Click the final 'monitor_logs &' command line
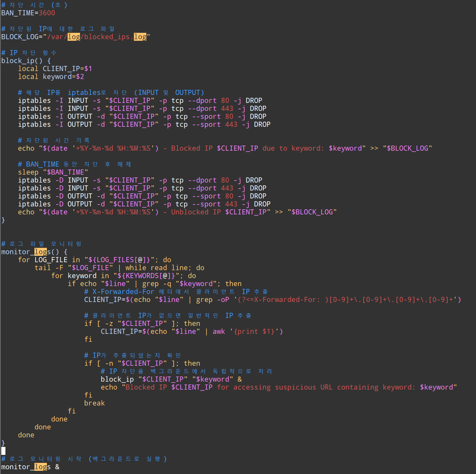The width and height of the screenshot is (476, 474). [x=30, y=467]
